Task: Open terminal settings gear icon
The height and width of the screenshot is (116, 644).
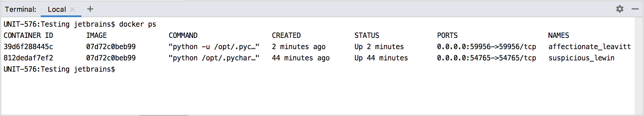Action: tap(620, 9)
